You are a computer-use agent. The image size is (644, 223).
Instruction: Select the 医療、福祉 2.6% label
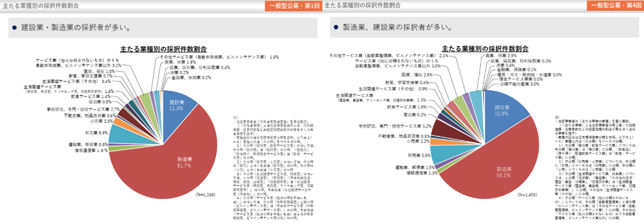click(417, 75)
